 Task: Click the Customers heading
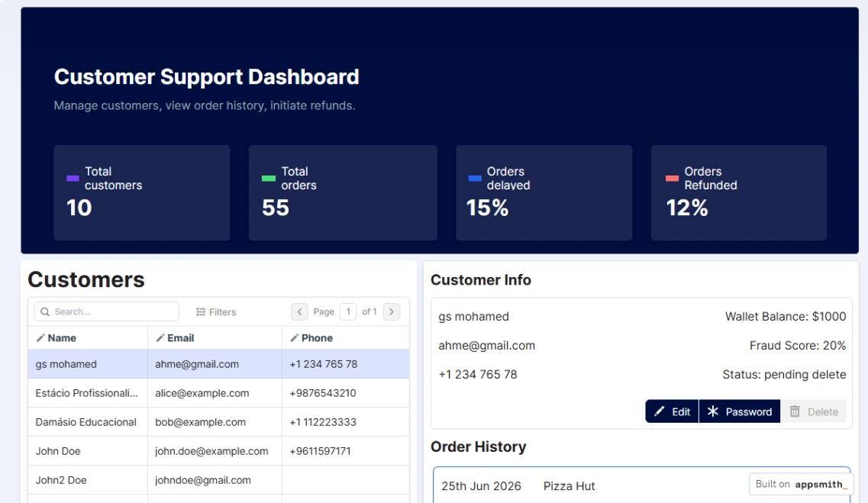coord(86,279)
